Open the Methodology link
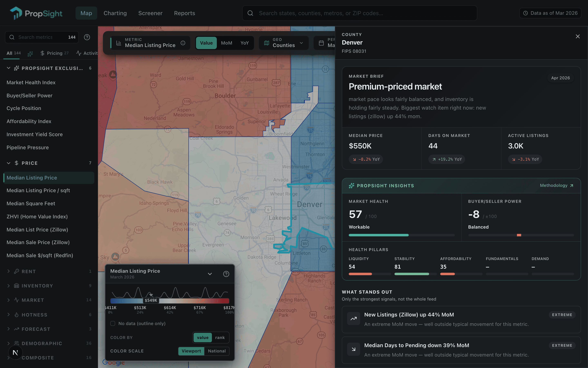This screenshot has height=368, width=588. coord(557,185)
